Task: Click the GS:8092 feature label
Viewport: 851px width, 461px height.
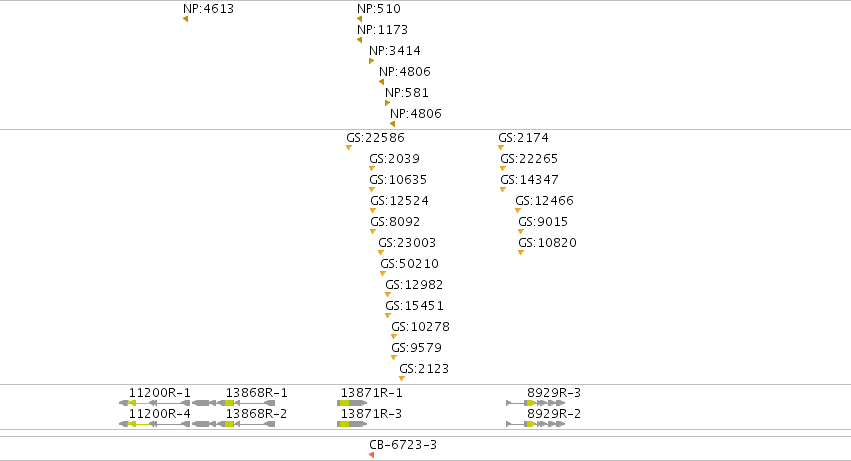Action: 395,222
